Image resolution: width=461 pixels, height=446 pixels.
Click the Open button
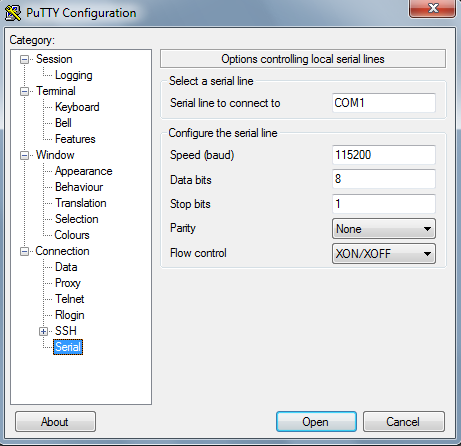[316, 422]
